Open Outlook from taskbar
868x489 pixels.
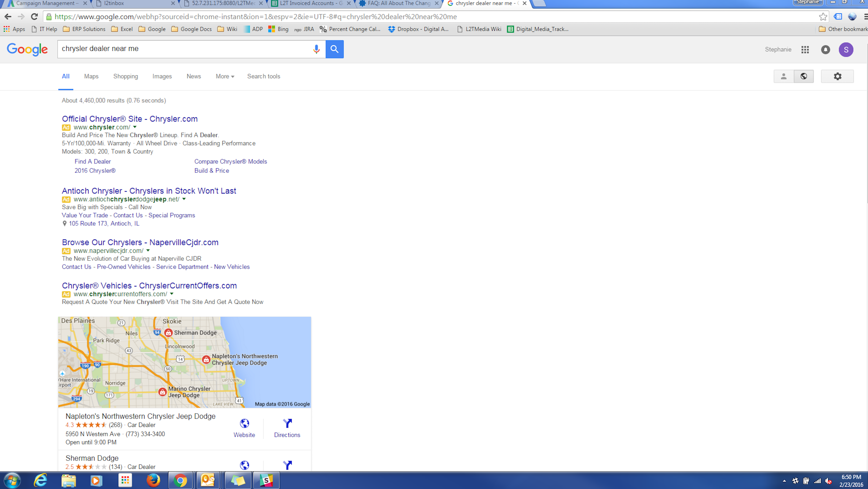pos(208,480)
